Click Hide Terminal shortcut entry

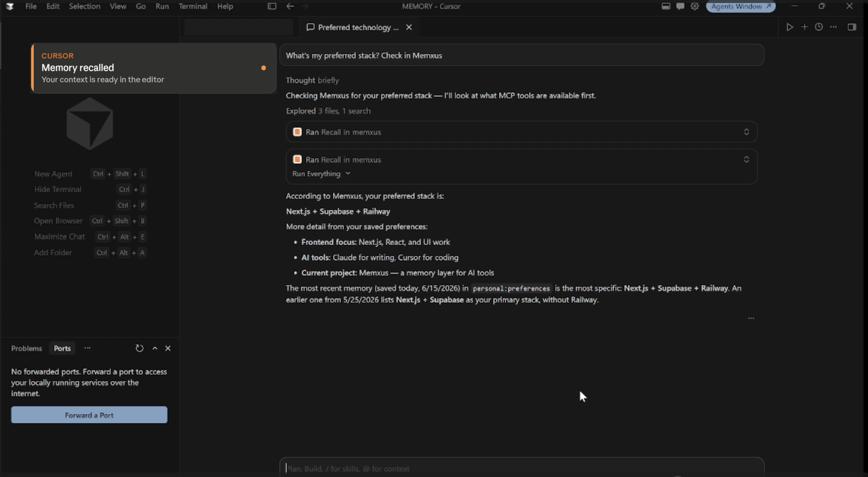coord(90,189)
